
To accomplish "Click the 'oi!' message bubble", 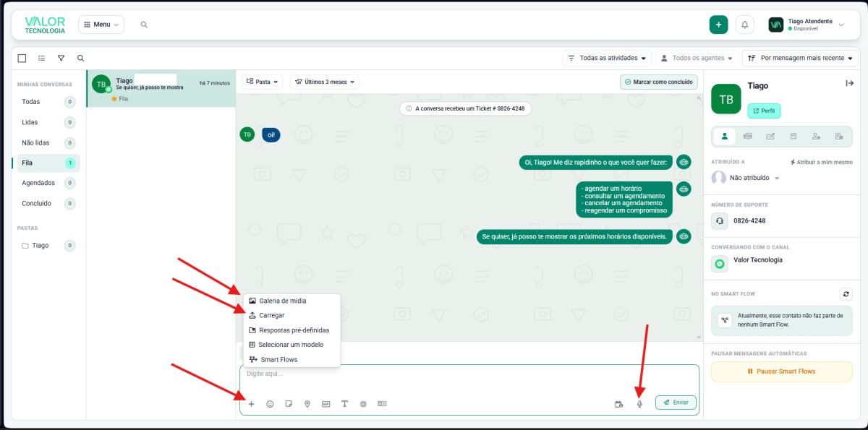I will point(271,134).
